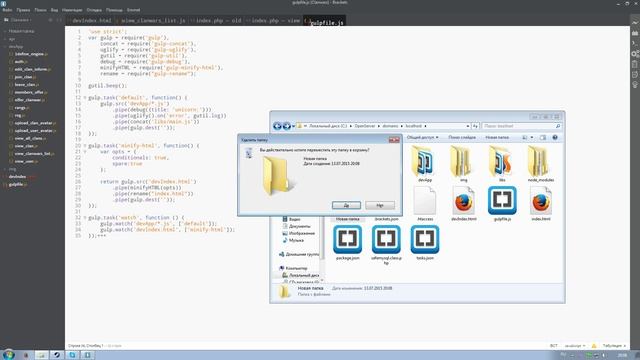Cancel deletion with the Нет button

[x=380, y=205]
